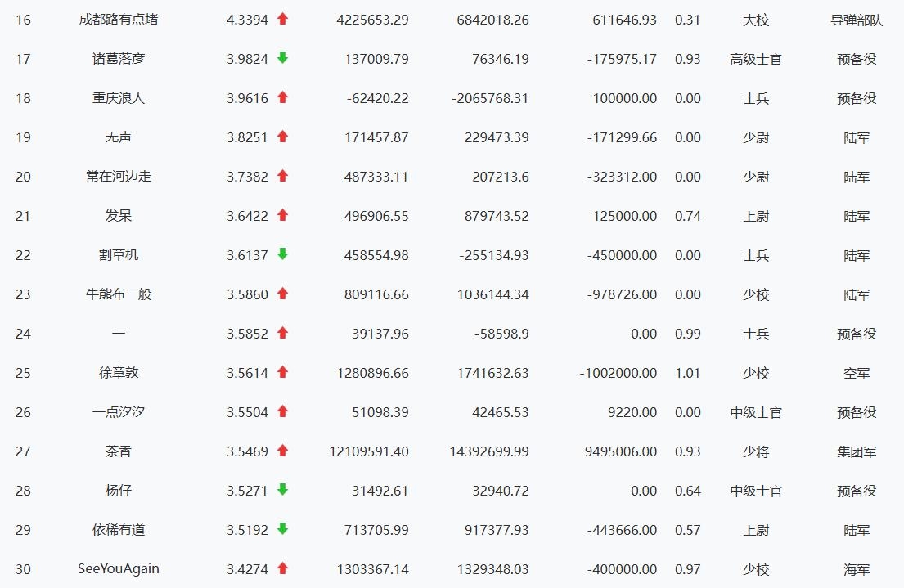Click the 空军 label in row 25
Viewport: 904px width, 588px height.
coord(856,373)
